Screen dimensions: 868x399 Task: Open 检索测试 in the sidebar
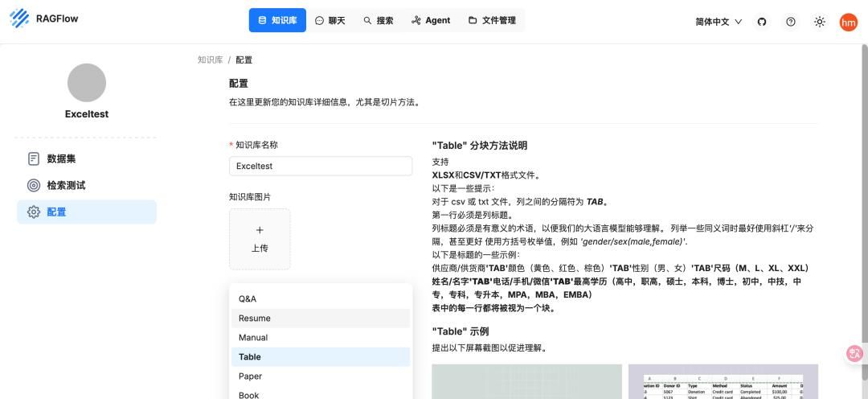pos(87,186)
